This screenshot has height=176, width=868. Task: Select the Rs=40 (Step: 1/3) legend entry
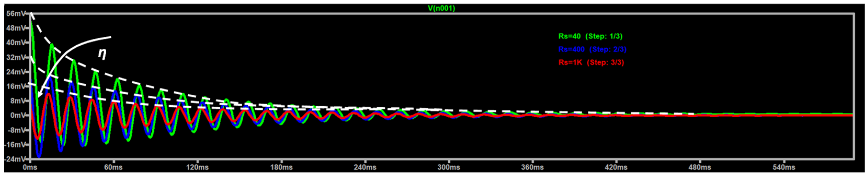[590, 36]
